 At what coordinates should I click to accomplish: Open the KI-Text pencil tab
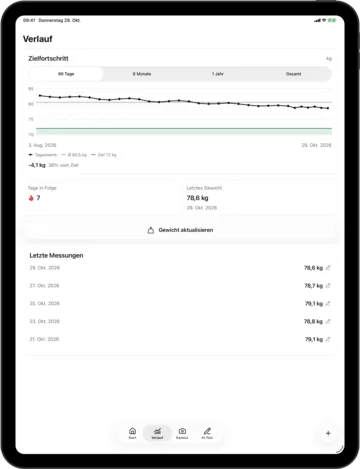tap(207, 433)
